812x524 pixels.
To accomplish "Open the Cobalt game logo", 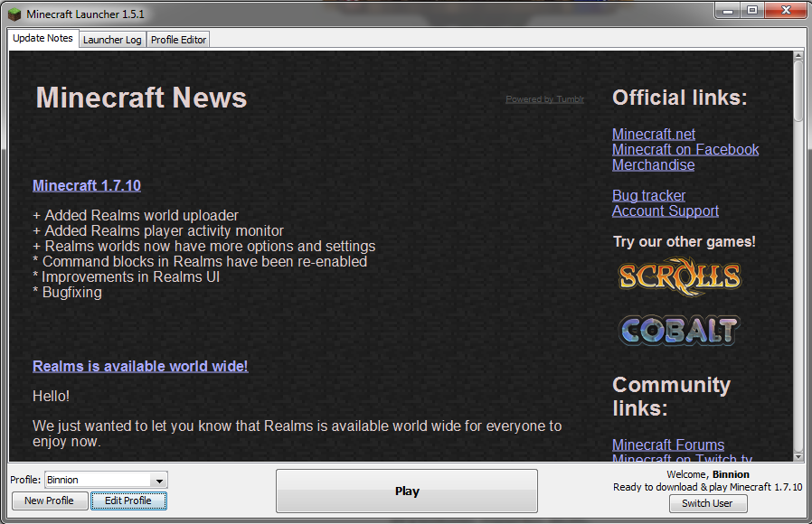I will [679, 330].
